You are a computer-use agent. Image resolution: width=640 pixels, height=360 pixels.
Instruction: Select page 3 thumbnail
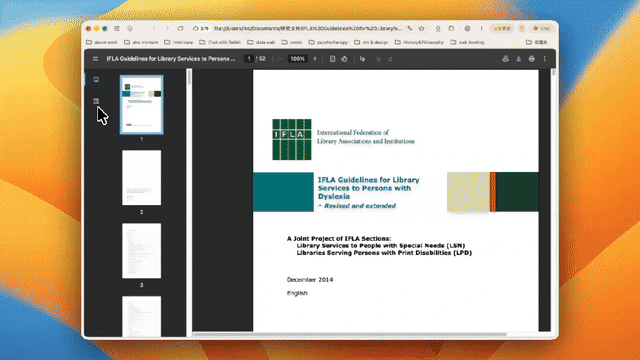pos(142,251)
